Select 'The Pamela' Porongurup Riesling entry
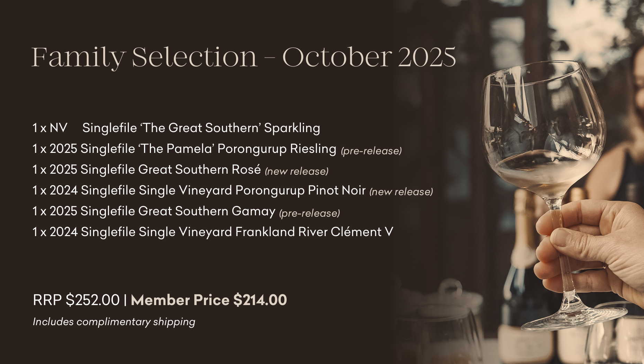This screenshot has width=644, height=364. click(208, 149)
